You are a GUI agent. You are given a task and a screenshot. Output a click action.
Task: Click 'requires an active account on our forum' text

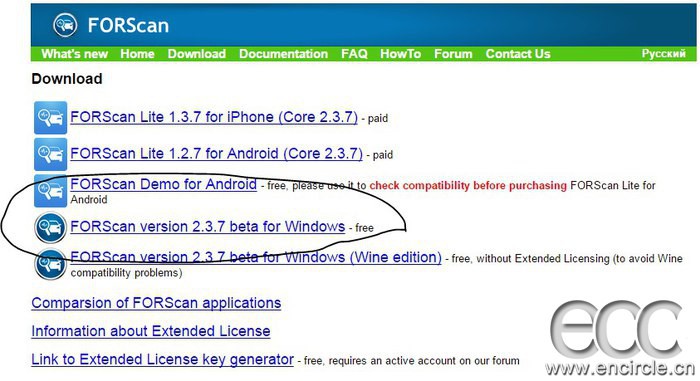(424, 361)
